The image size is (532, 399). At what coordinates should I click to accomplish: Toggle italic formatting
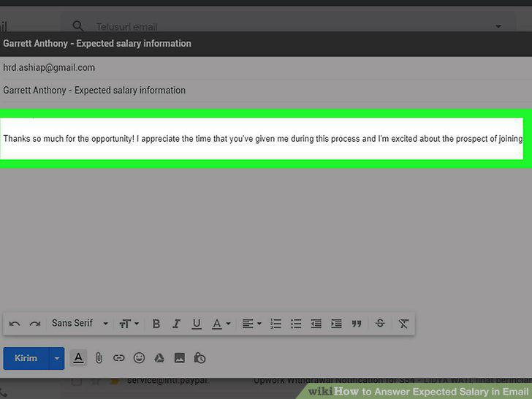tap(176, 324)
